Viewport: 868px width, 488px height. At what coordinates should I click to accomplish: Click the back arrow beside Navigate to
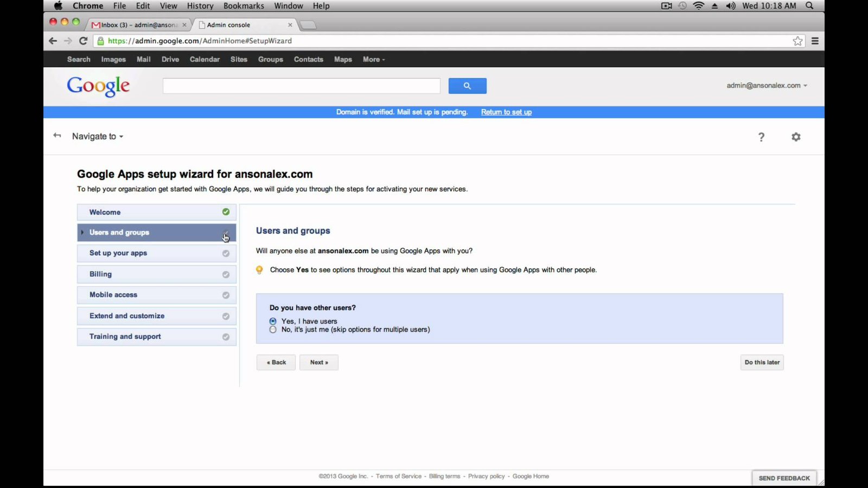[57, 135]
